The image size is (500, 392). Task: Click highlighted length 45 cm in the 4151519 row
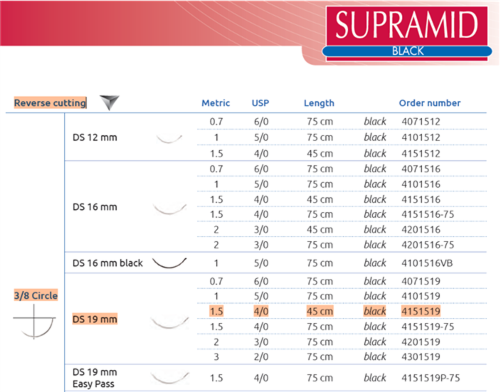pyautogui.click(x=320, y=311)
